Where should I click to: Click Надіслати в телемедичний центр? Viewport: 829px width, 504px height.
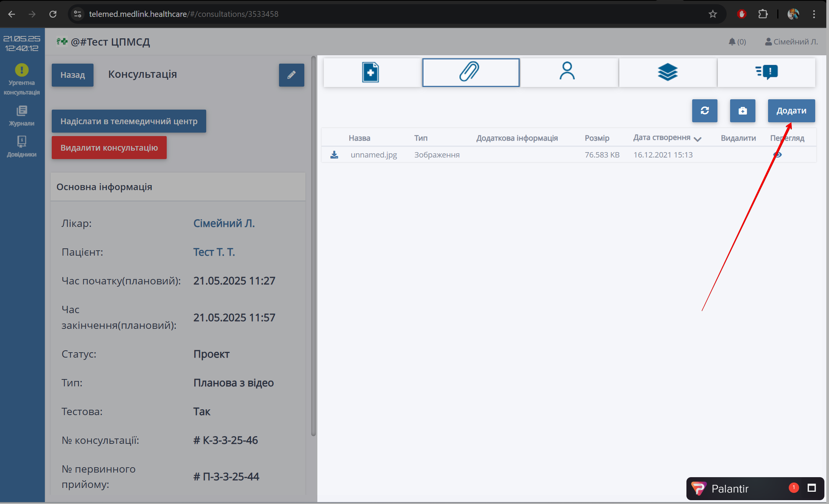click(129, 121)
